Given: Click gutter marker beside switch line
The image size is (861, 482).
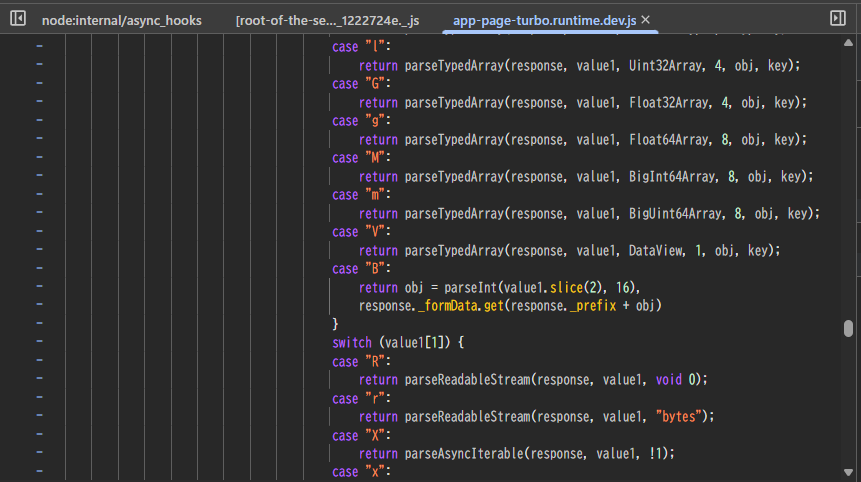Looking at the screenshot, I should (40, 341).
